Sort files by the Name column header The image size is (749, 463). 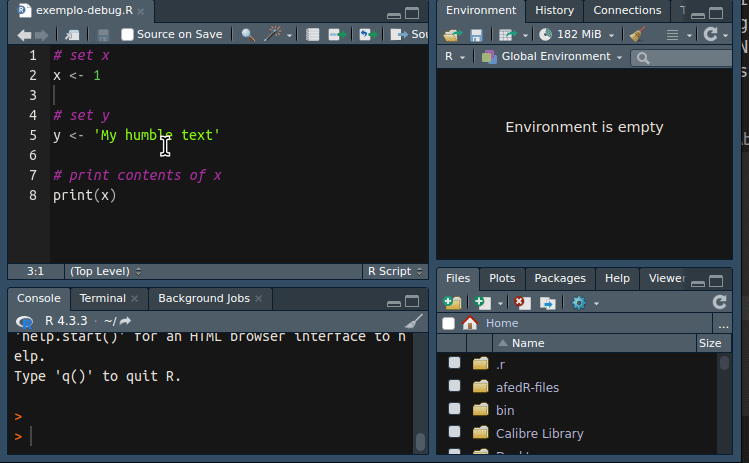pyautogui.click(x=528, y=343)
